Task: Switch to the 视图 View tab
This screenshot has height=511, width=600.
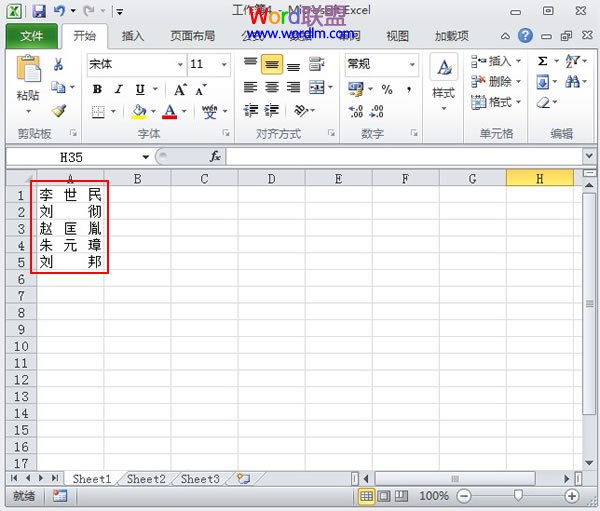Action: pyautogui.click(x=398, y=36)
